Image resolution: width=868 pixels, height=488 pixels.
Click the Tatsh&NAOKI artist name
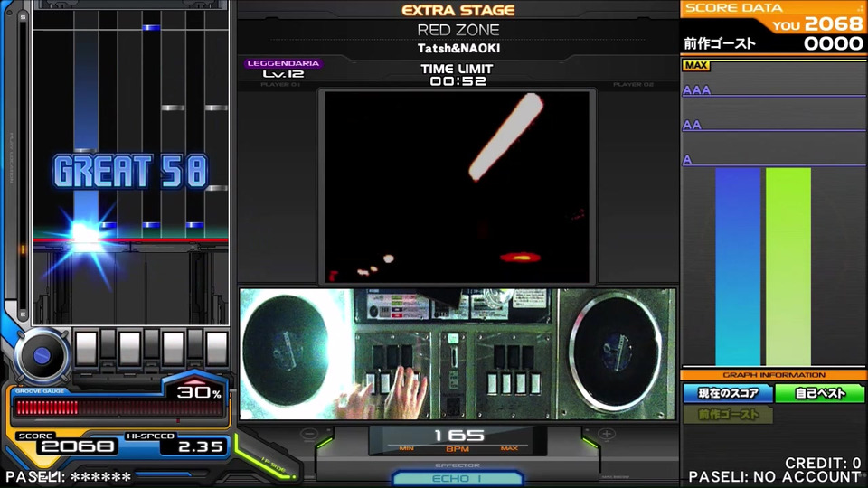coord(458,49)
